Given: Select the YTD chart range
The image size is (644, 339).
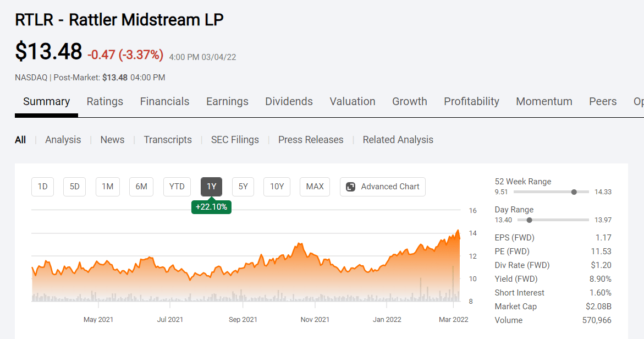Looking at the screenshot, I should click(x=177, y=187).
